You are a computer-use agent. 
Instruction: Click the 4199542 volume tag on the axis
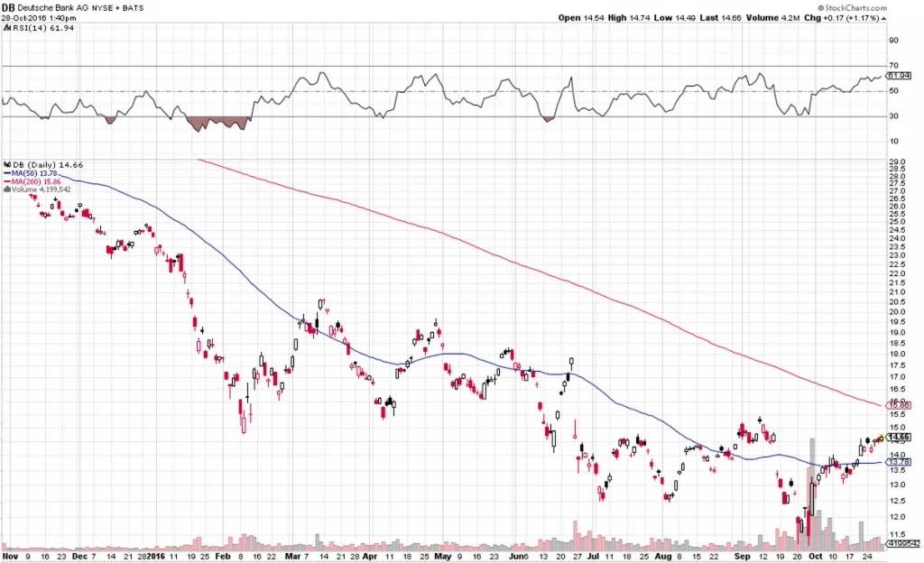pyautogui.click(x=901, y=542)
